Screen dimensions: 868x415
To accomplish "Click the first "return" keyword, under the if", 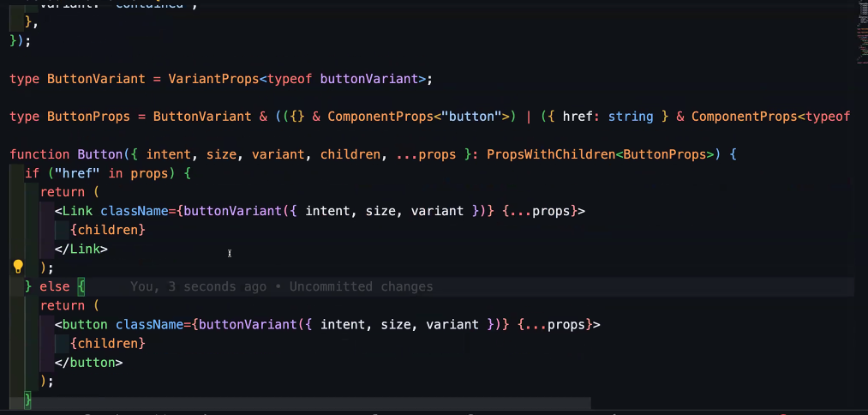I will (63, 192).
